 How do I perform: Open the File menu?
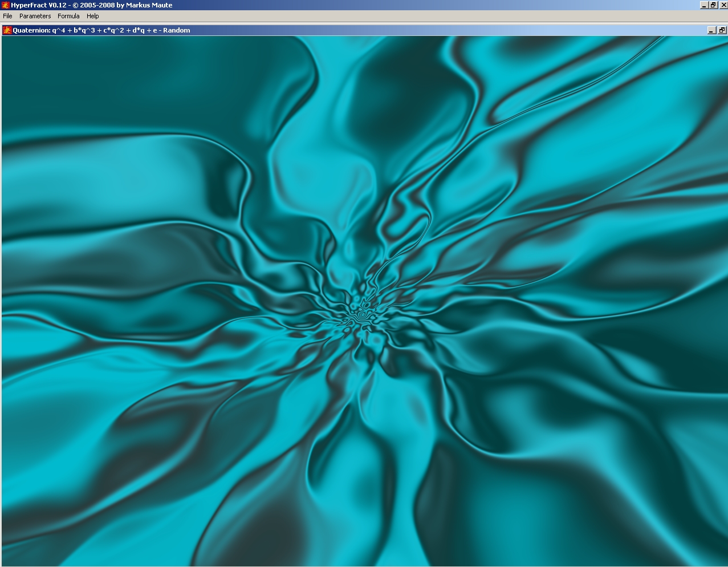pyautogui.click(x=7, y=16)
